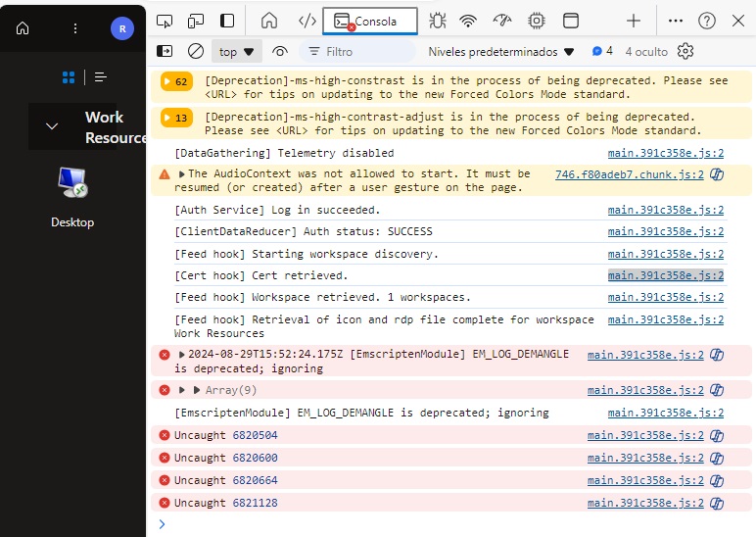
Task: Open the Elements tab
Action: click(x=307, y=22)
